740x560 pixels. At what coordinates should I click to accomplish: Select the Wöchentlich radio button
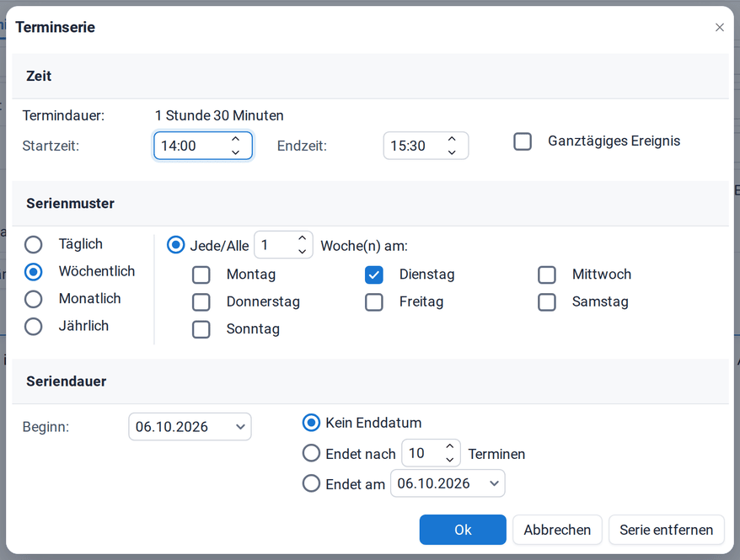34,272
